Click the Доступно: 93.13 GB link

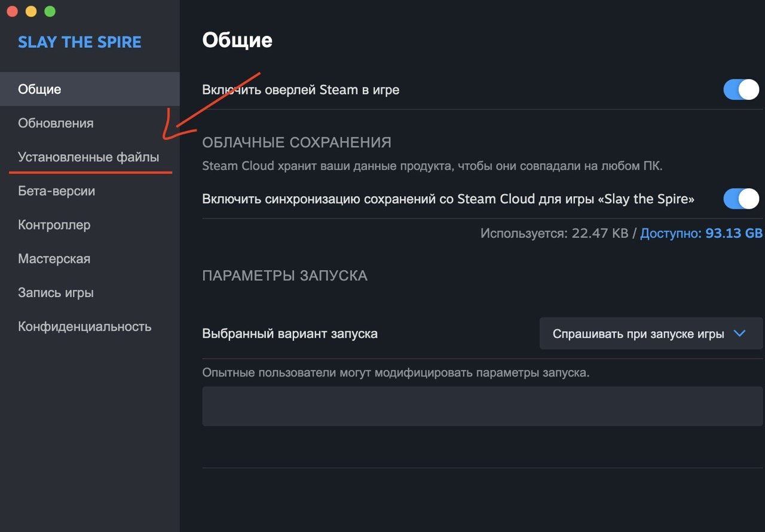pyautogui.click(x=701, y=233)
